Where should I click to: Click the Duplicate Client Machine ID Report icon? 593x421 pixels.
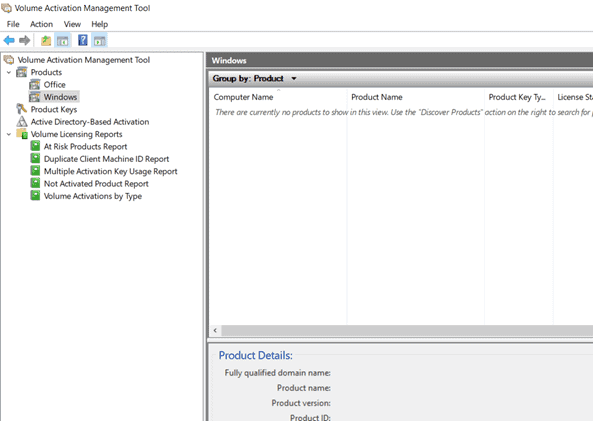[x=35, y=158]
